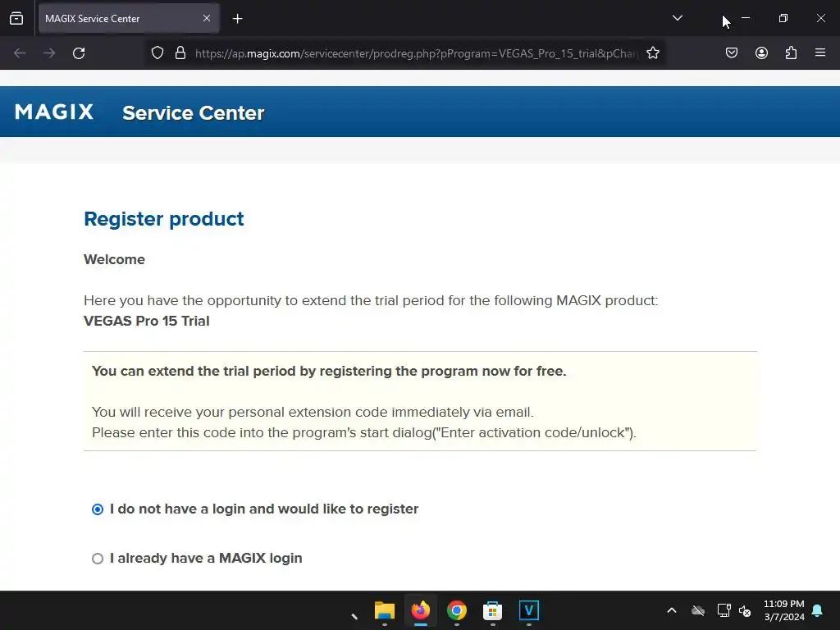The width and height of the screenshot is (840, 630).
Task: Click the 'Welcome' subheading
Action: (x=114, y=259)
